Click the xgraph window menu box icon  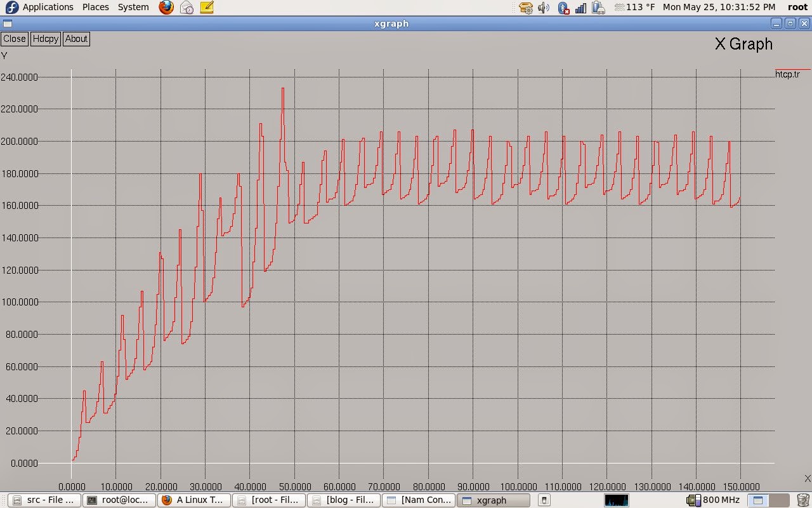[x=6, y=23]
